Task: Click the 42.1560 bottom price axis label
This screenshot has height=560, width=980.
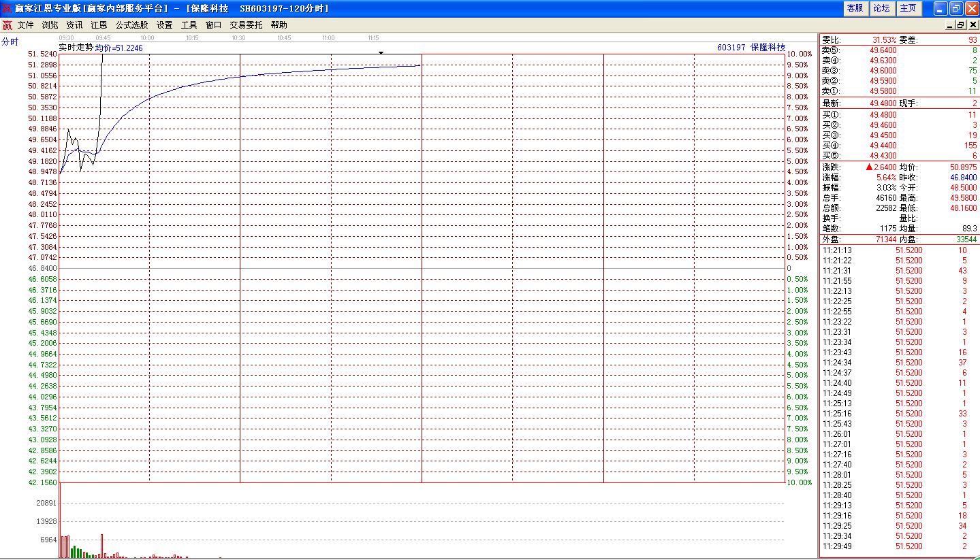Action: (x=42, y=482)
